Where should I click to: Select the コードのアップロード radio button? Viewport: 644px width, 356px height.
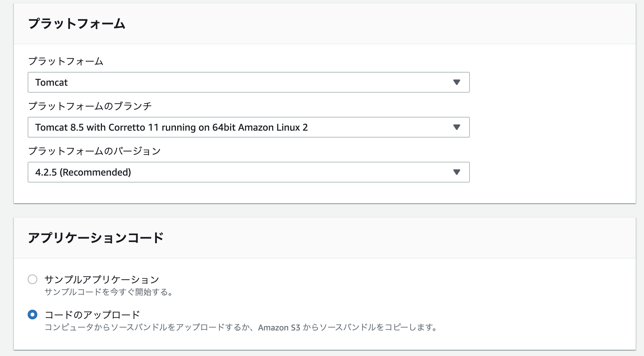33,315
